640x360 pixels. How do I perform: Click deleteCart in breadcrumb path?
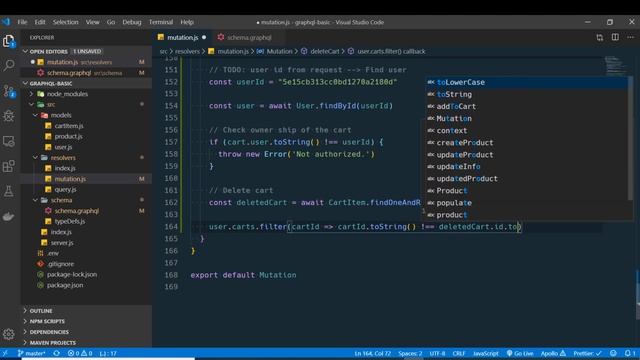coord(324,51)
